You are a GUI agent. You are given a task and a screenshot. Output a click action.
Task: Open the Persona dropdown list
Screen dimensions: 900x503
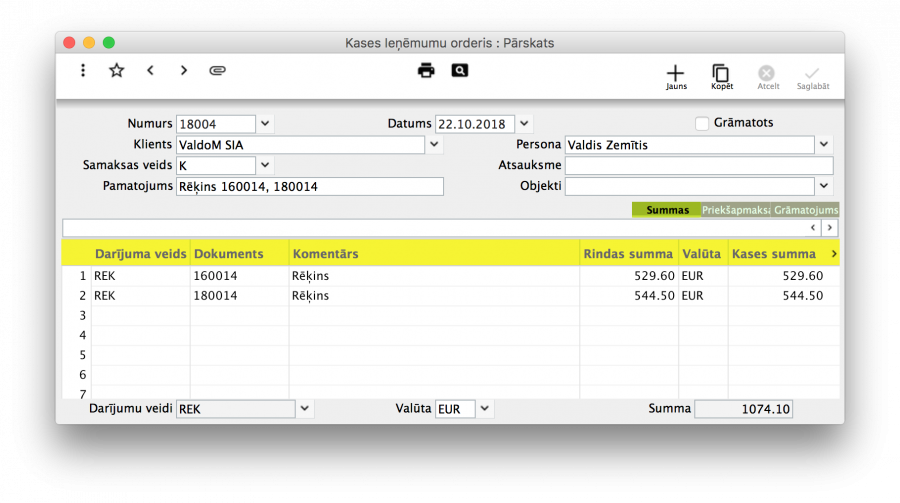click(x=824, y=145)
